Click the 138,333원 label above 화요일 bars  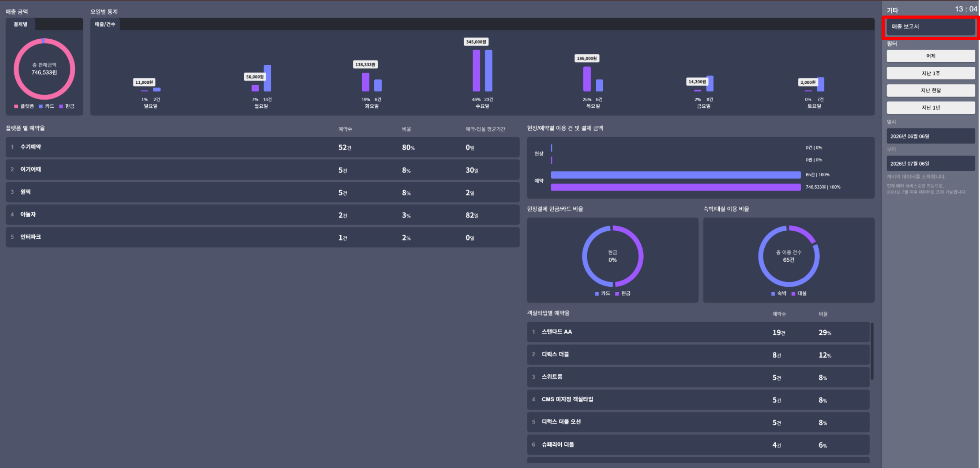point(365,65)
